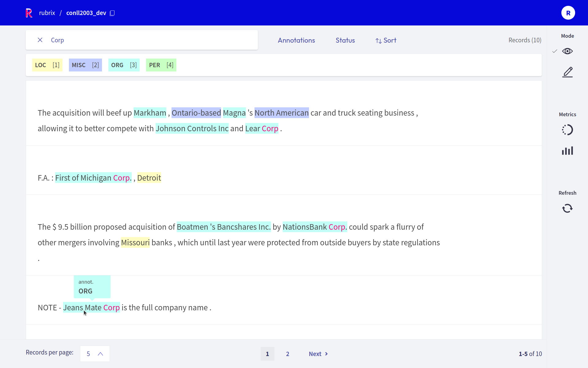Click the Records (10) count
Screen dimensions: 588x368
click(x=525, y=40)
